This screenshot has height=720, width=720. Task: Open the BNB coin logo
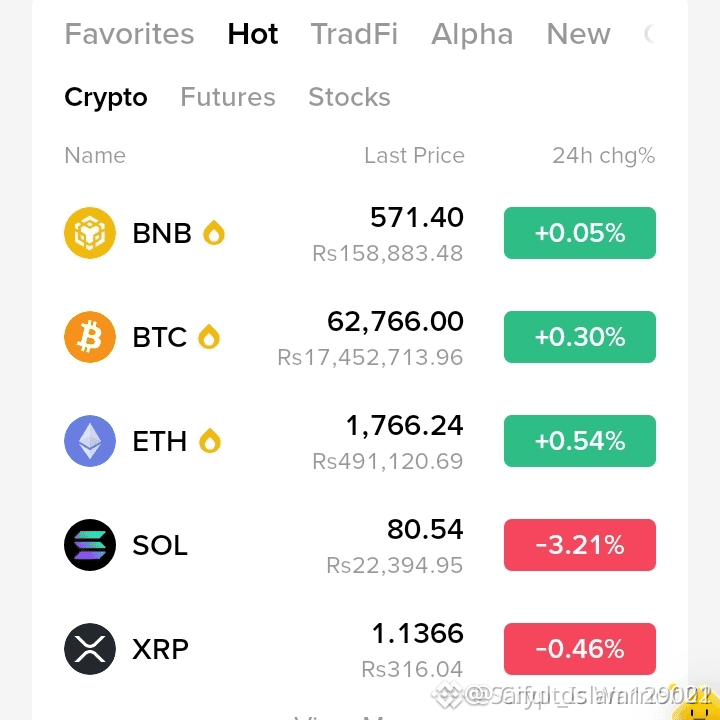90,233
